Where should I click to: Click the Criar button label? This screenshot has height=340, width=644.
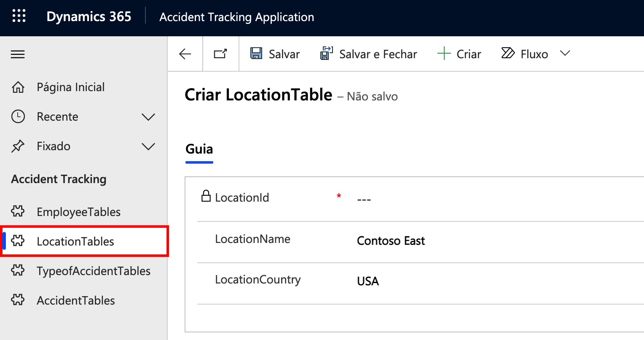[469, 54]
